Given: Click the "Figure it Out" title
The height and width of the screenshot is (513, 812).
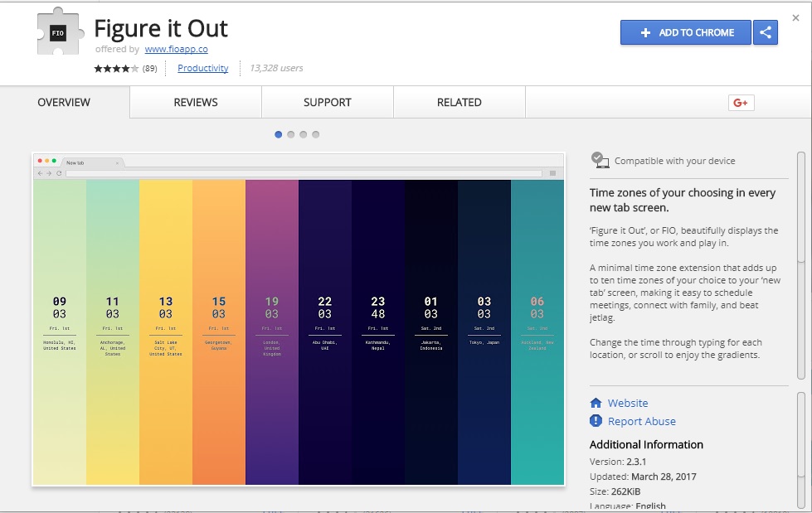Looking at the screenshot, I should (x=161, y=28).
